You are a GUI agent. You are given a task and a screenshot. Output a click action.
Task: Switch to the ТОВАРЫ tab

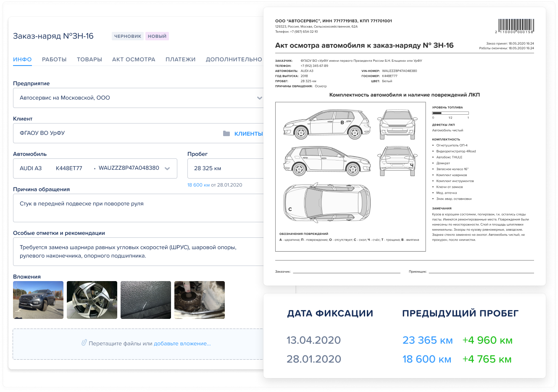pyautogui.click(x=89, y=59)
